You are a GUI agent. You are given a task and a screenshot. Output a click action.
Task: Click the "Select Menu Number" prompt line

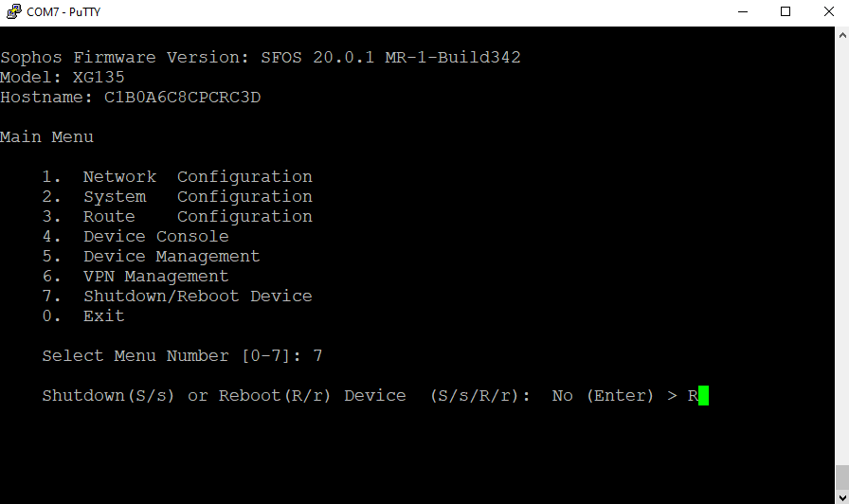182,356
